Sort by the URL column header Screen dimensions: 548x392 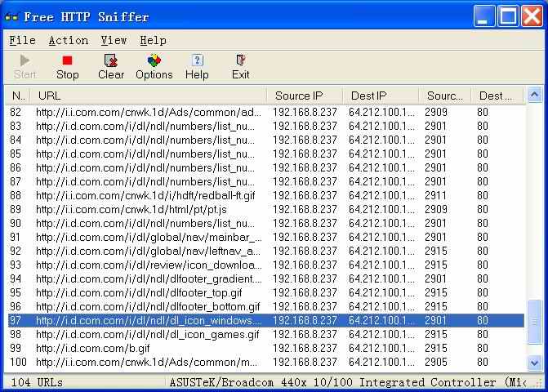coord(148,96)
